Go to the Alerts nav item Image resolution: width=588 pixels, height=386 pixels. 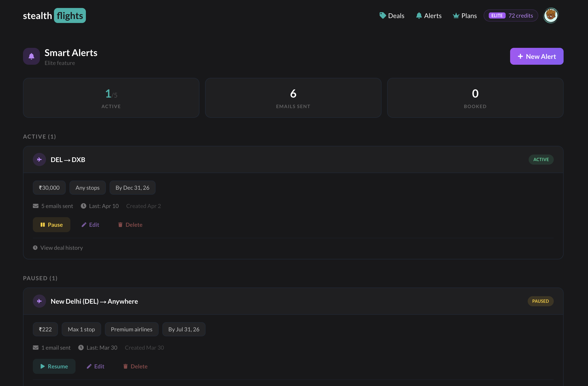click(429, 15)
